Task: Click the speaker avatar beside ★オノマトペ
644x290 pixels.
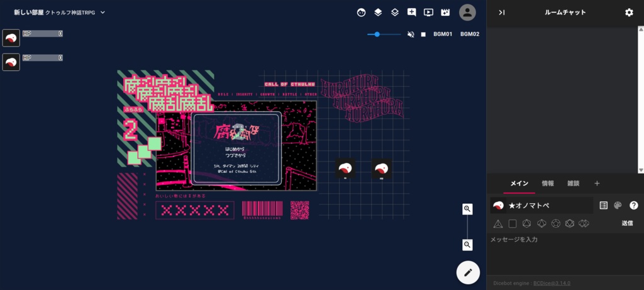Action: pyautogui.click(x=498, y=205)
